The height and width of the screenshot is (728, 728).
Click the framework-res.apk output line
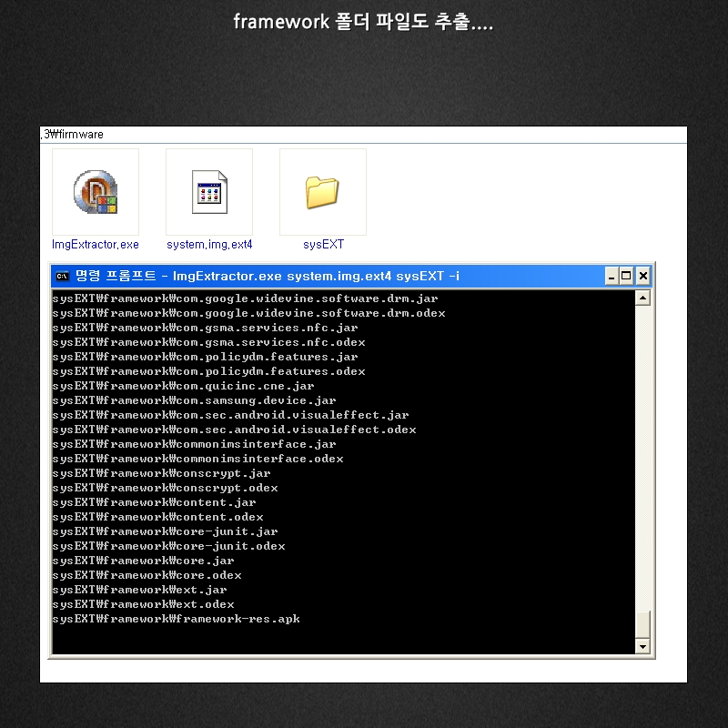(176, 619)
